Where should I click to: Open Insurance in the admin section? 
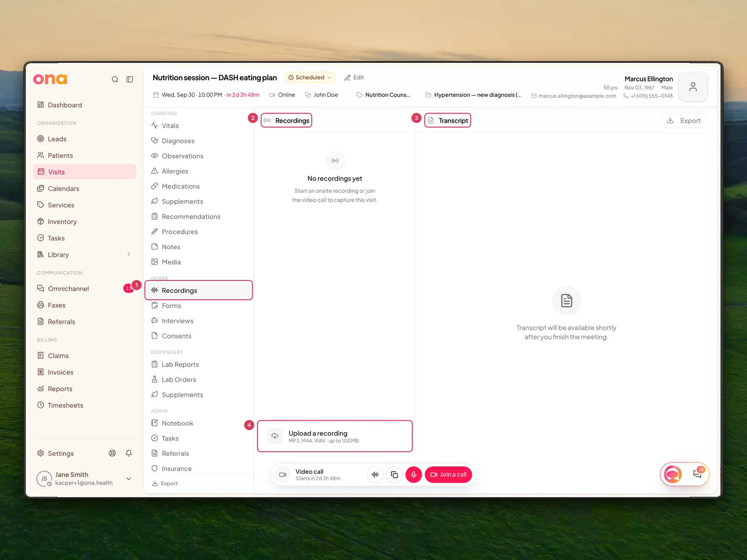(x=199, y=468)
